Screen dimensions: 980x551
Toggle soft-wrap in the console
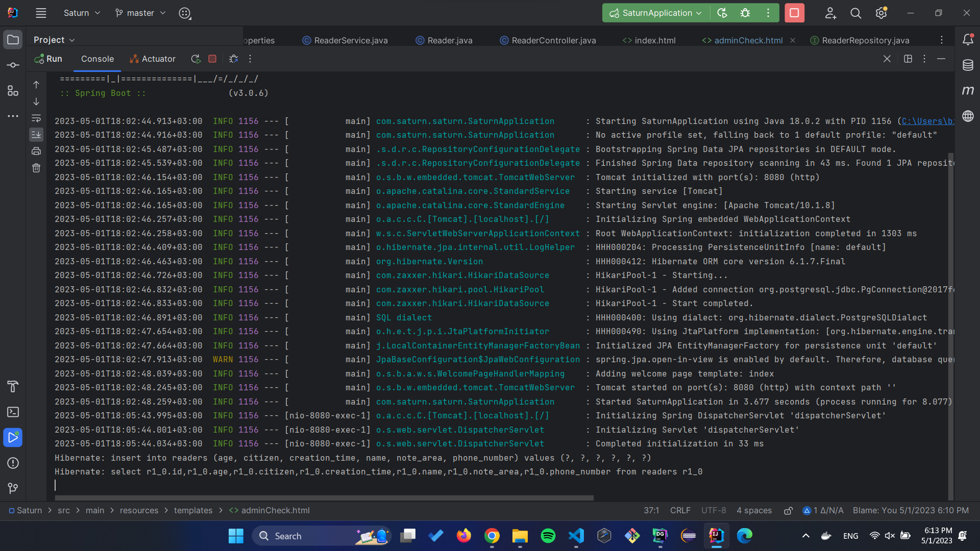(x=36, y=118)
